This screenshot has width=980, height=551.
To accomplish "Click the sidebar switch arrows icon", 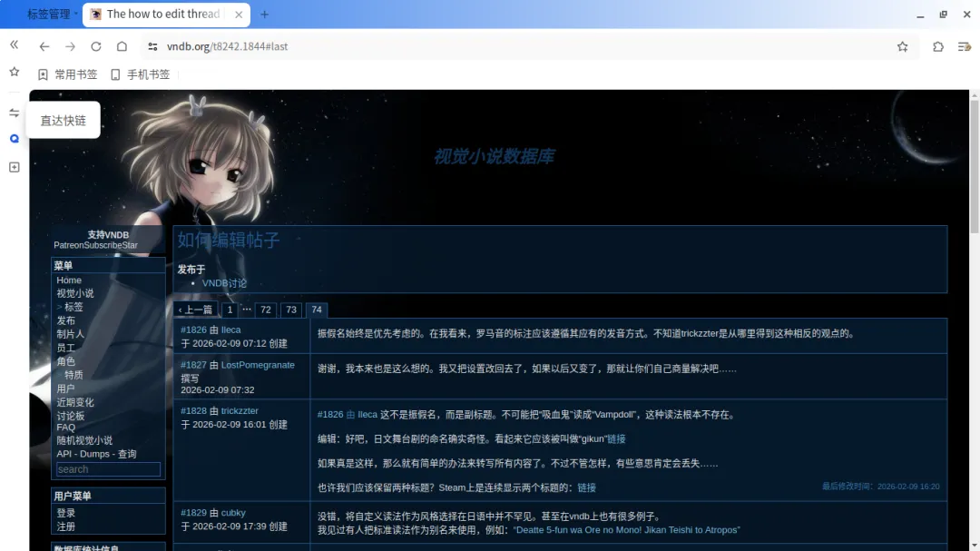I will pos(15,113).
